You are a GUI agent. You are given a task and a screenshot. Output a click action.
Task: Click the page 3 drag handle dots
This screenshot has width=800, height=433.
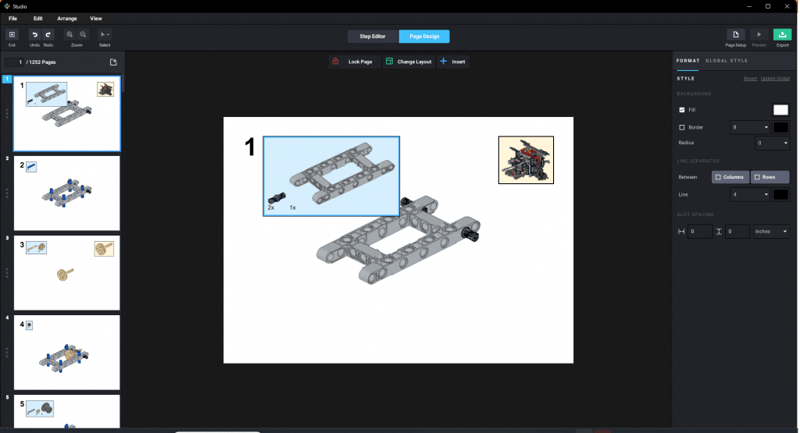coord(7,273)
